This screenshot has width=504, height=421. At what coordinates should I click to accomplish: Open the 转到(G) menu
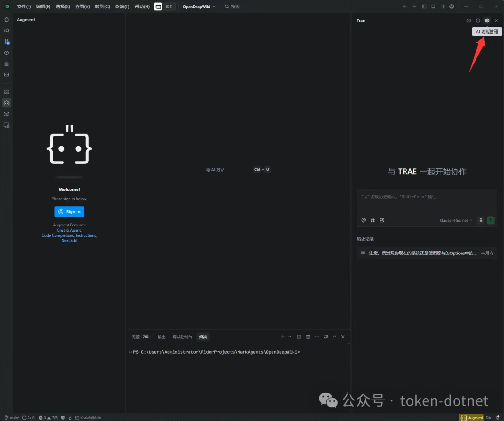102,7
